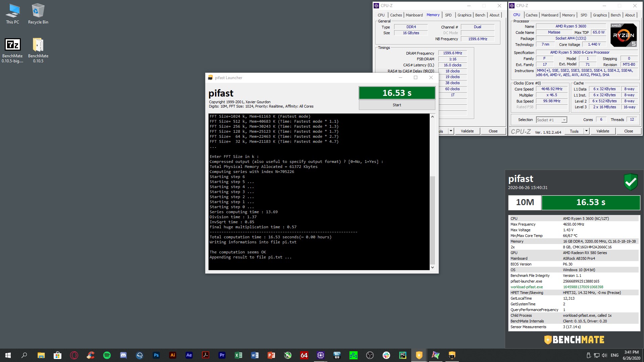The image size is (644, 362).
Task: Open Microsoft Store from taskbar
Action: pyautogui.click(x=57, y=355)
